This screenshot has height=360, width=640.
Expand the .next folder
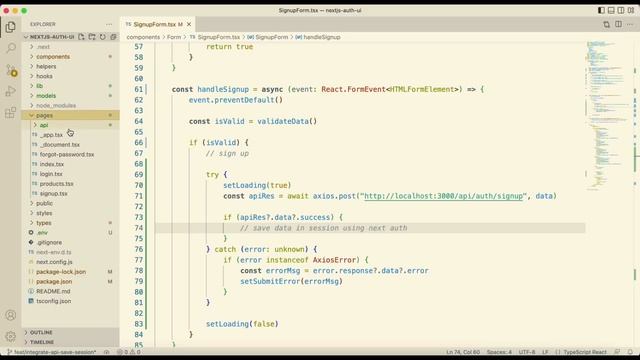click(x=70, y=47)
